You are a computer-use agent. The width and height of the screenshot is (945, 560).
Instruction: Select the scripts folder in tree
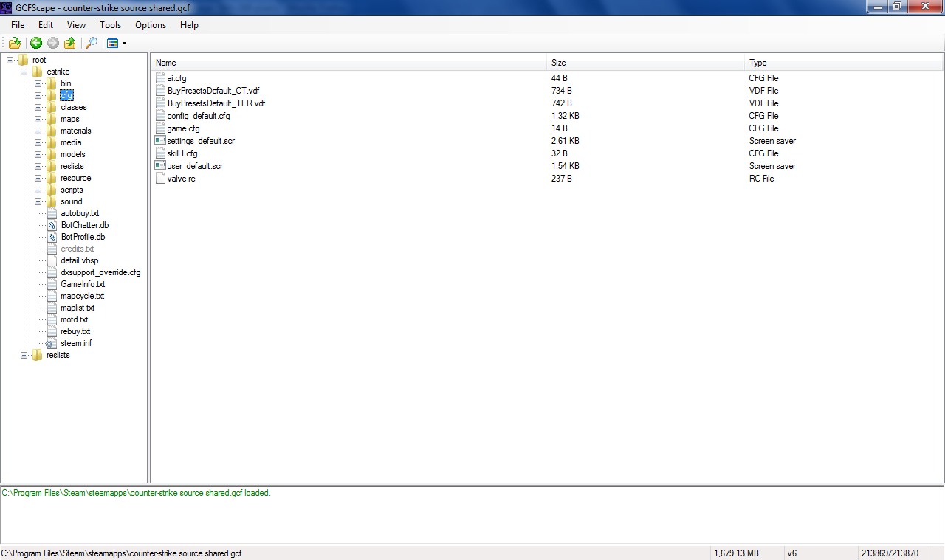pos(72,190)
